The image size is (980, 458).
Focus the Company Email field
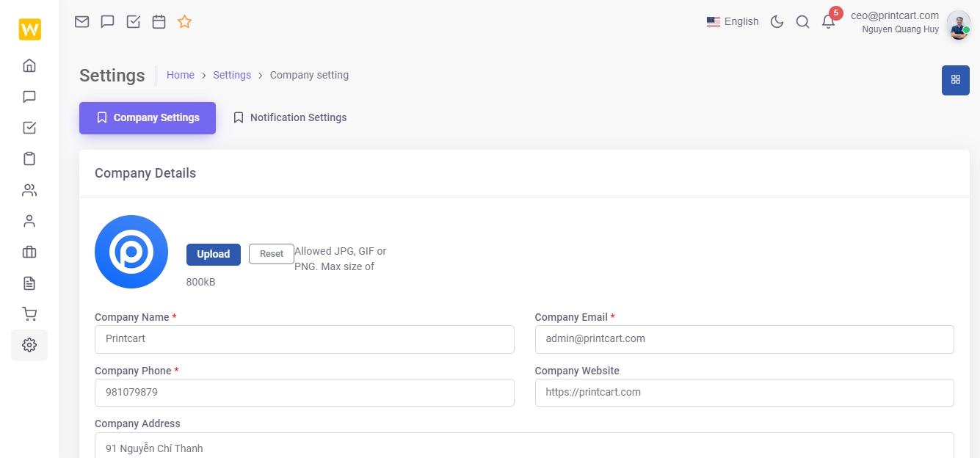point(744,339)
